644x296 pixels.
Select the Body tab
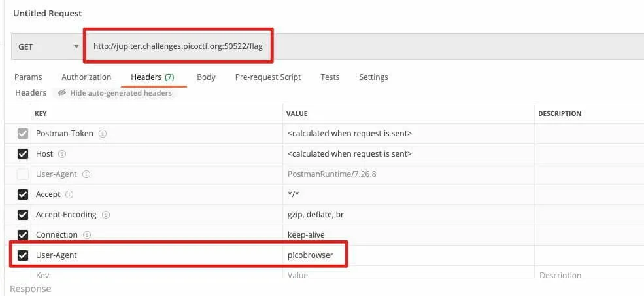[x=206, y=77]
